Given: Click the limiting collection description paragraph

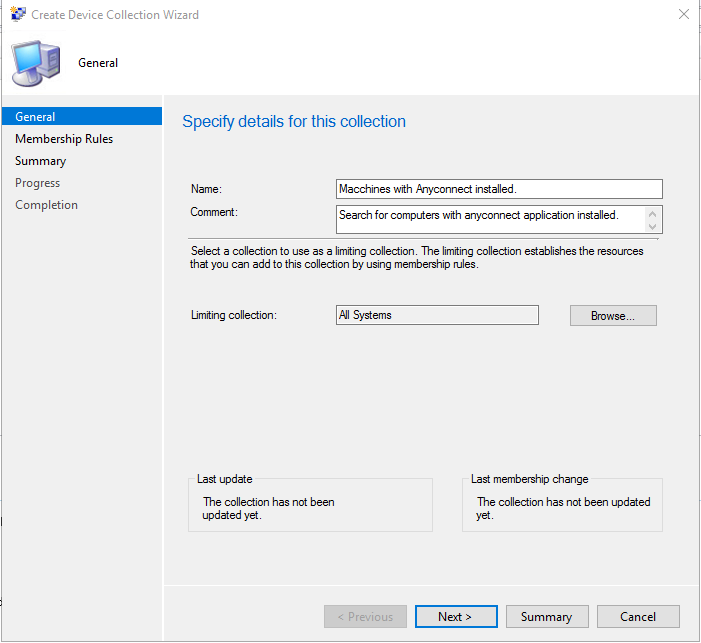Looking at the screenshot, I should click(417, 258).
